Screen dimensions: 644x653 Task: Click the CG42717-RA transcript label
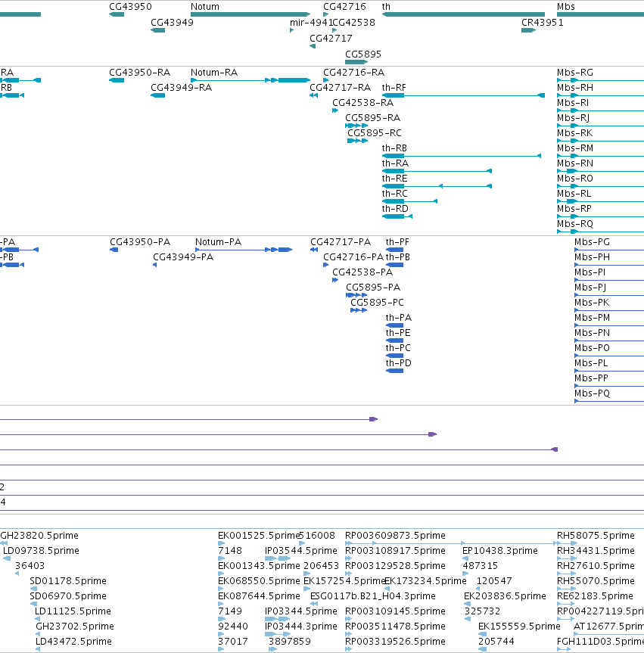point(340,88)
